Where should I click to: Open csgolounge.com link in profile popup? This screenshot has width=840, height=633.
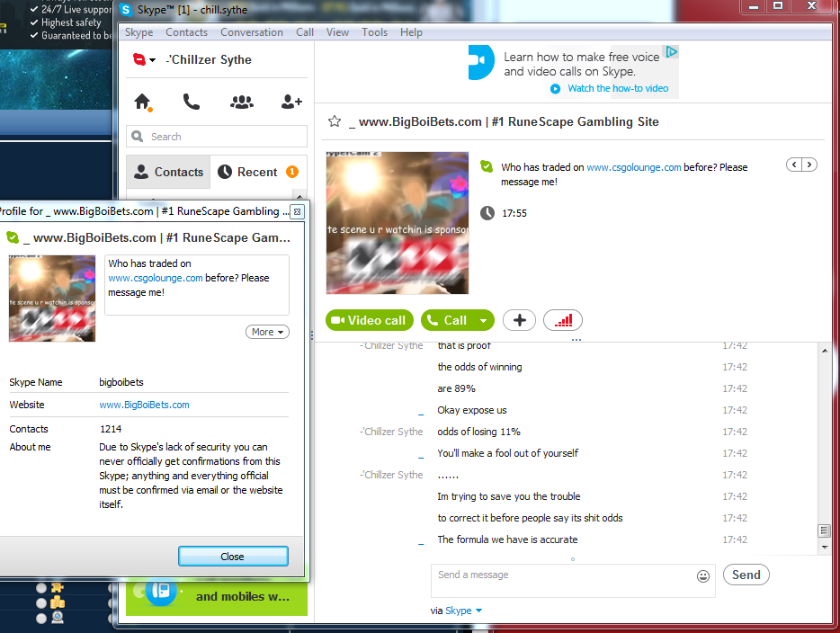click(x=156, y=278)
